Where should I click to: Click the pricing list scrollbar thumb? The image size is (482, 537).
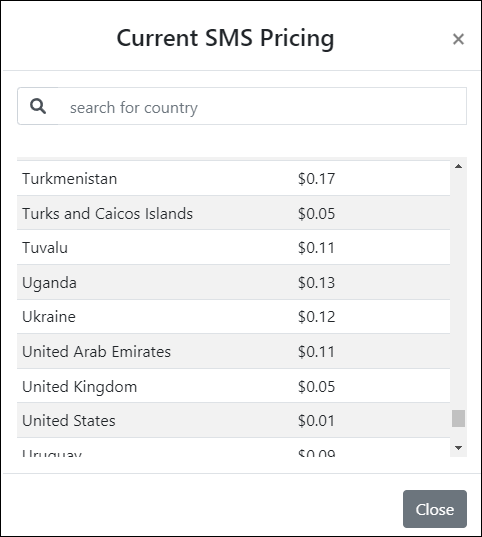tap(458, 418)
